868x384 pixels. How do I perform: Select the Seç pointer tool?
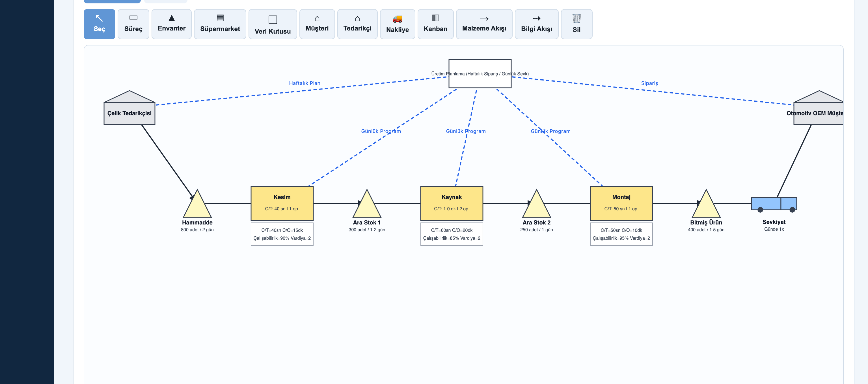click(x=100, y=24)
